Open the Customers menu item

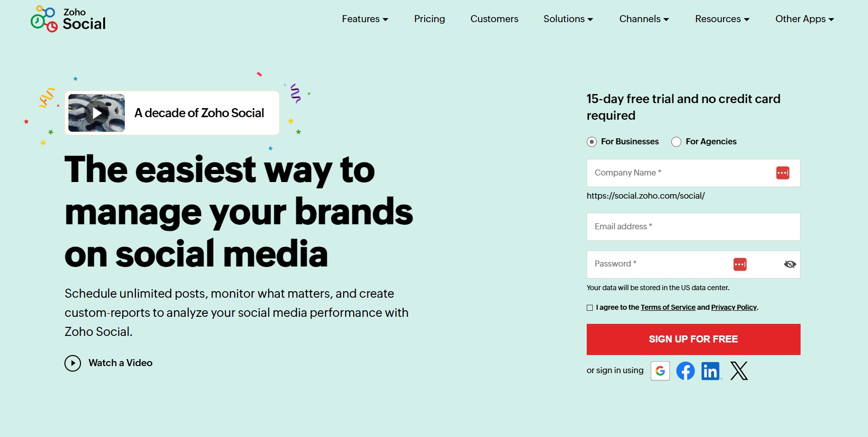(494, 19)
